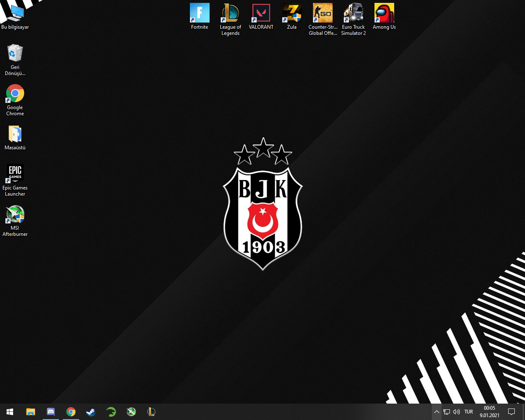Image resolution: width=525 pixels, height=420 pixels.
Task: Switch to Discord in the taskbar
Action: 51,412
